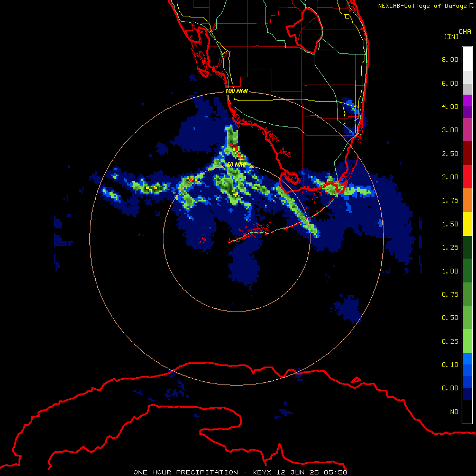Click the 2.50 legend value
This screenshot has width=476, height=476.
click(450, 153)
